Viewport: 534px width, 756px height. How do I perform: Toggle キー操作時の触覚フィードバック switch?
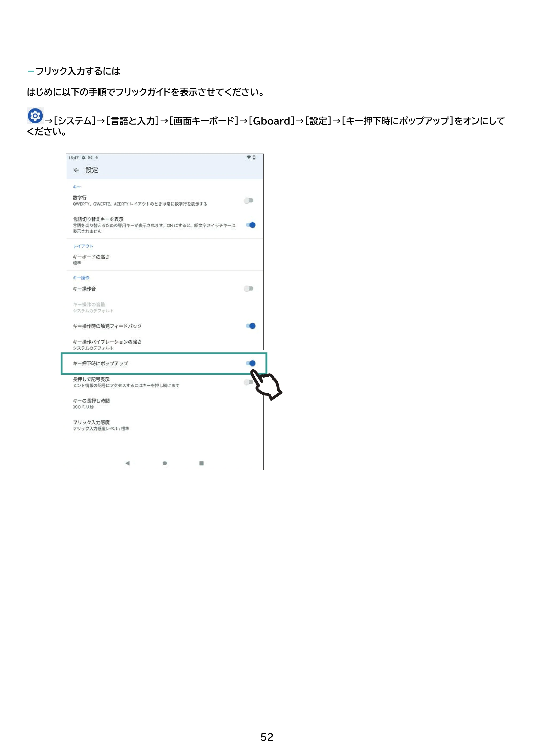[x=251, y=326]
